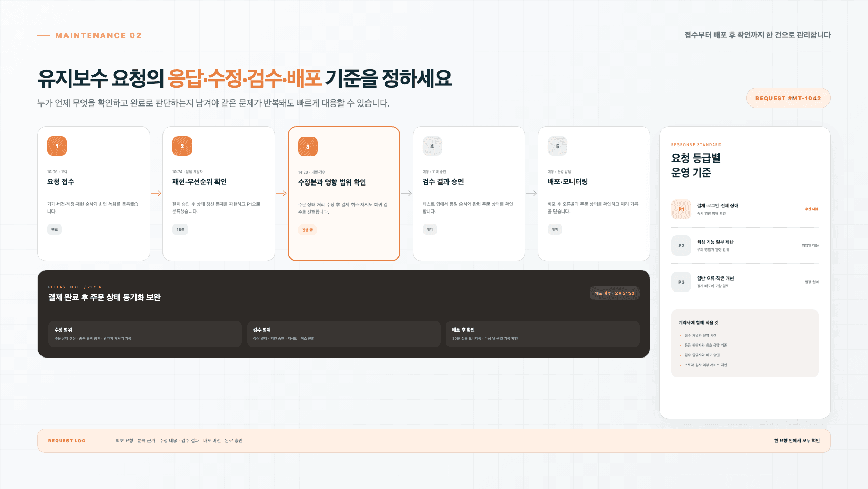
Task: Click the 14:20 · 개발·검수 timestamp
Action: coord(311,172)
